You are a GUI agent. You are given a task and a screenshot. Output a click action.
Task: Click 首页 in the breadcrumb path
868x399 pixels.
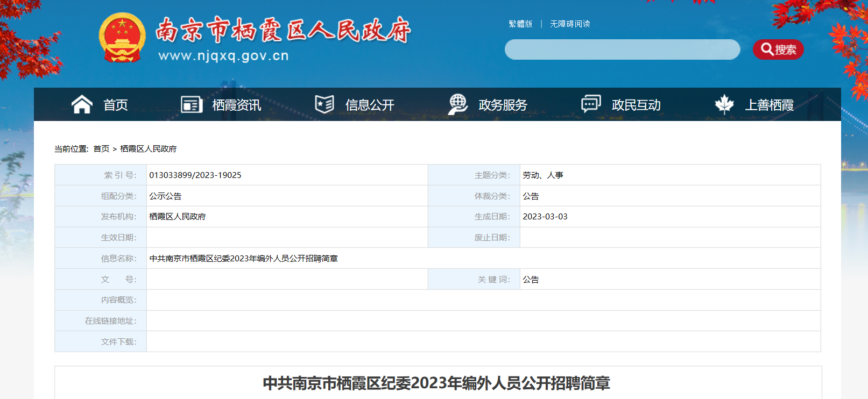click(x=101, y=149)
